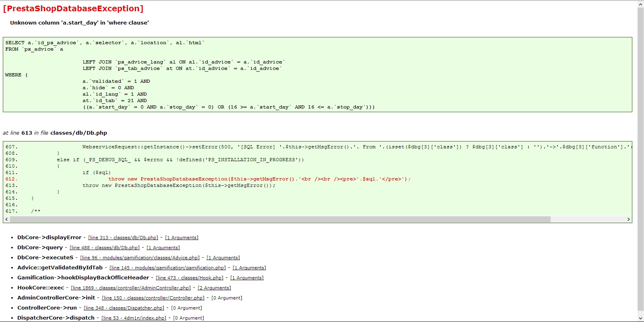Screen dimensions: 644x322
Task: Click the red highlighted line 612 code
Action: coord(259,179)
